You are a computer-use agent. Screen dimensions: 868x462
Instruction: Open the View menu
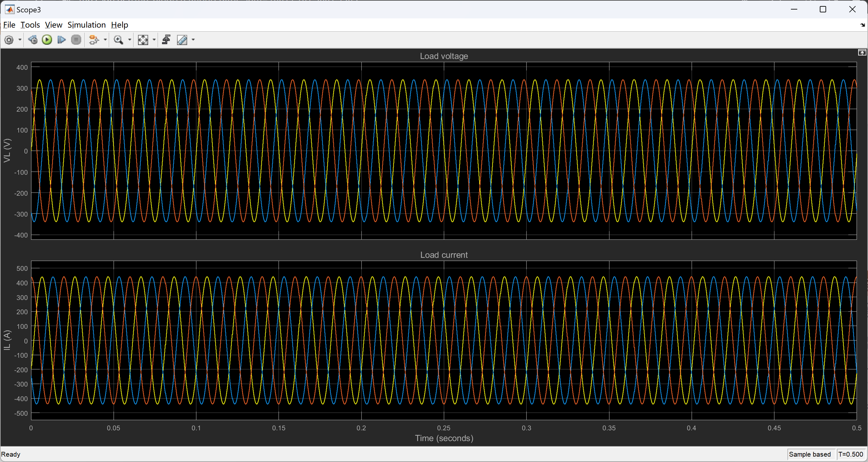point(54,25)
